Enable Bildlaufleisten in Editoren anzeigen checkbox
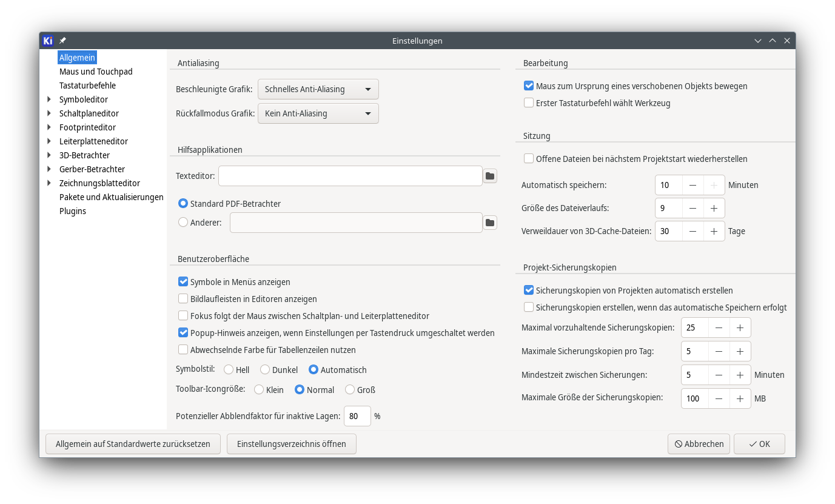 pos(183,299)
